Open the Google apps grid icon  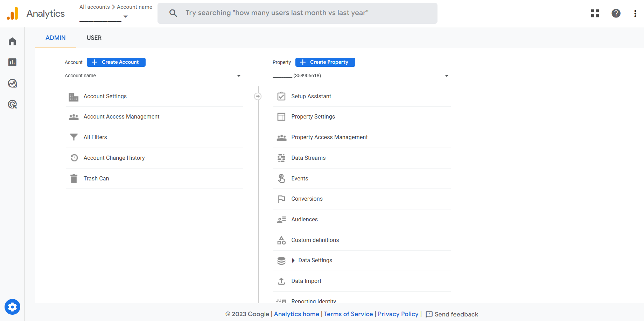[595, 13]
